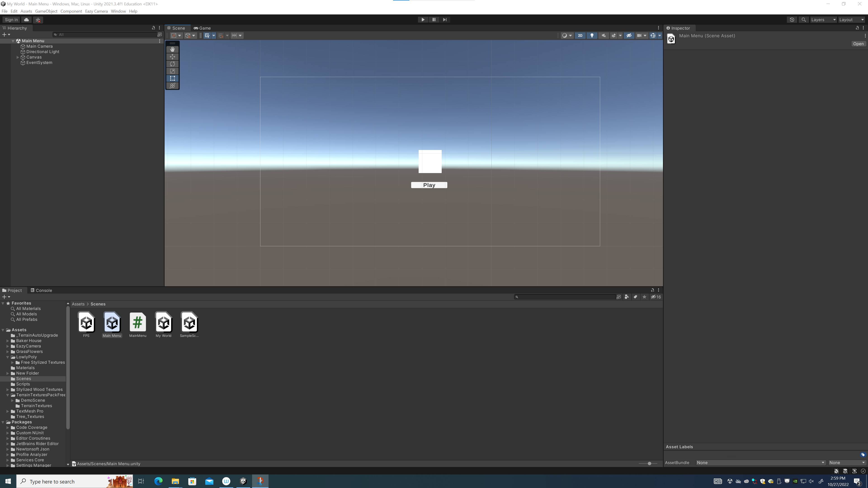Viewport: 868px width, 488px height.
Task: Open the Window menu
Action: click(x=118, y=11)
